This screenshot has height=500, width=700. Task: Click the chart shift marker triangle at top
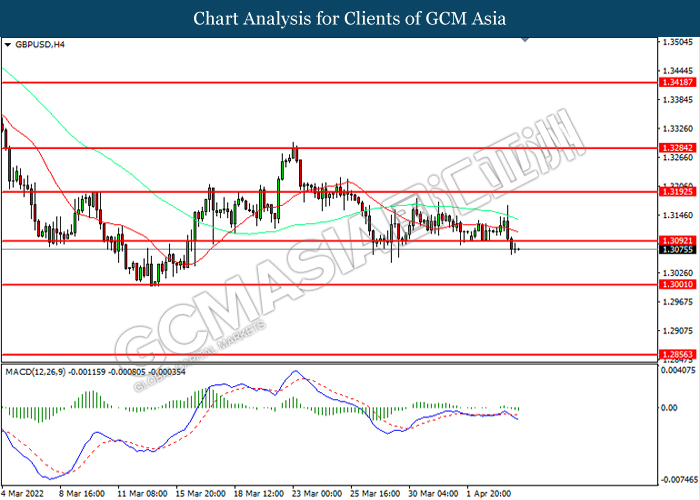tap(525, 40)
